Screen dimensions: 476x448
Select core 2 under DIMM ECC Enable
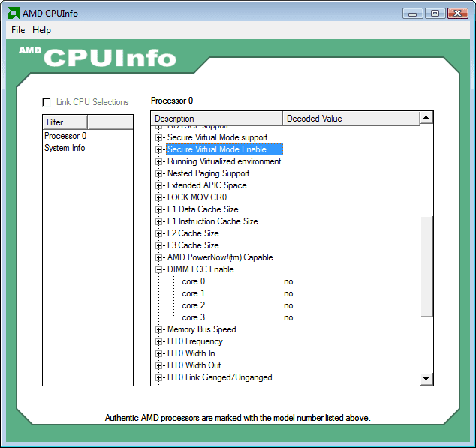194,305
